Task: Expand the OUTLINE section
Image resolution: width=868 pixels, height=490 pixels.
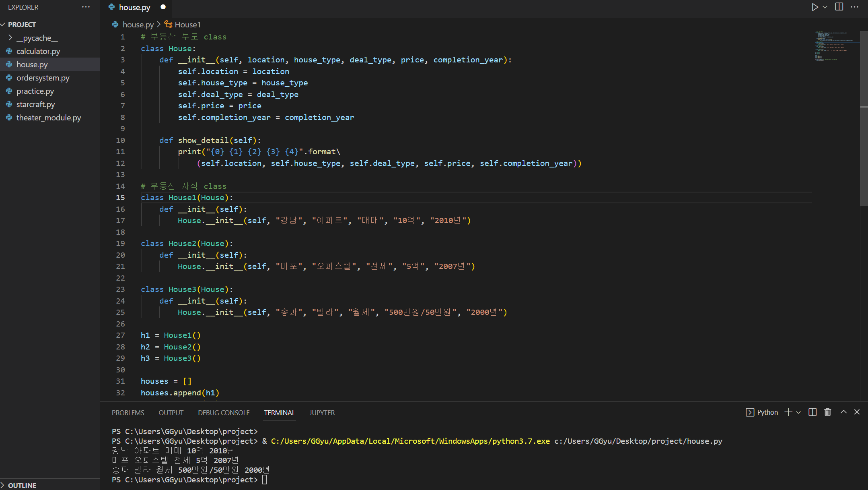Action: [x=22, y=485]
